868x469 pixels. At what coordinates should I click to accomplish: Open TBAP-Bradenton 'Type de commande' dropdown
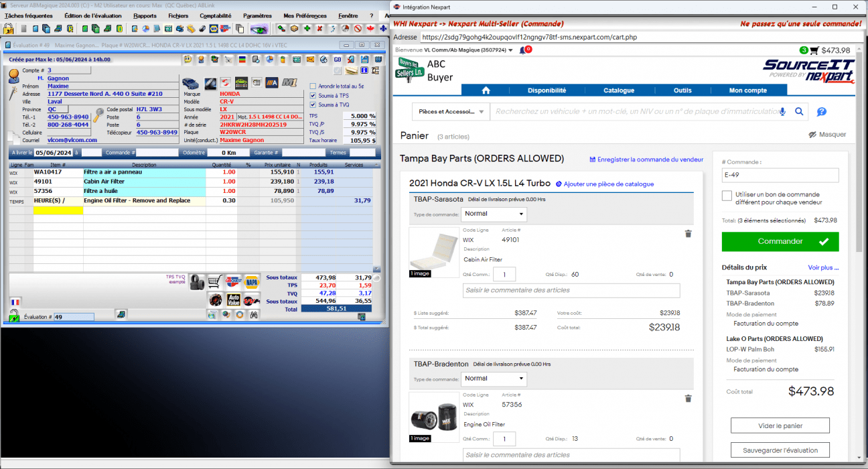(x=494, y=379)
